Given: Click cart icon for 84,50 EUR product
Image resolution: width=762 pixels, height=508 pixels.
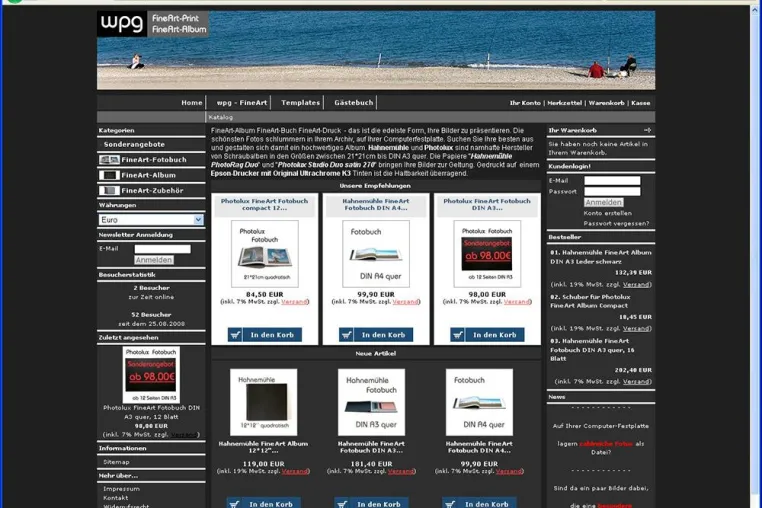Looking at the screenshot, I should coord(235,334).
